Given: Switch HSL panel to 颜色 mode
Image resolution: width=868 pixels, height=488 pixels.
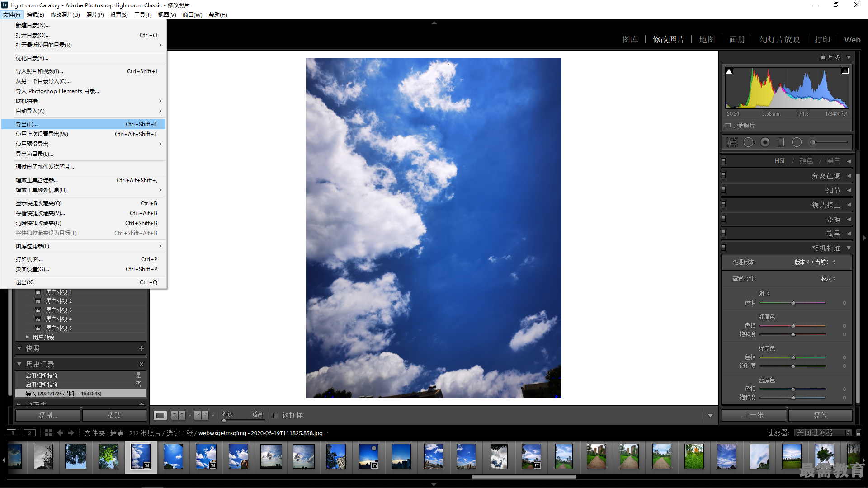Looking at the screenshot, I should (x=806, y=161).
